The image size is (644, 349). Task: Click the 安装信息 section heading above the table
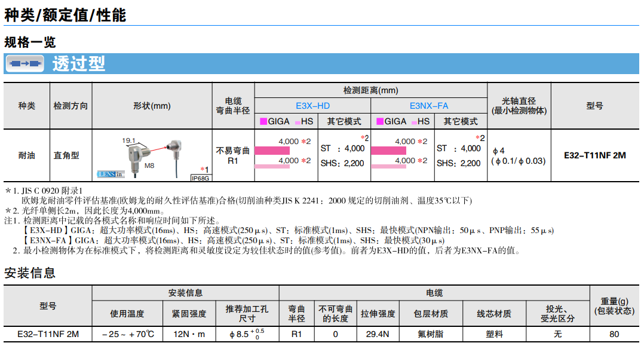[x=30, y=273]
